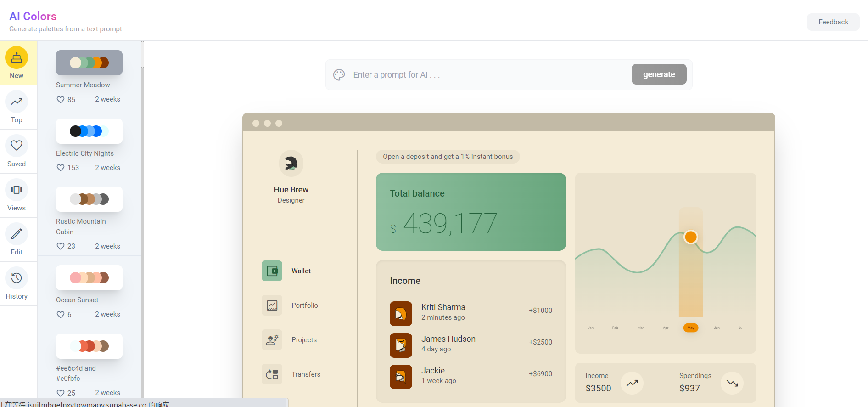Screen dimensions: 868x407
Task: Open the New palettes section icon
Action: tap(17, 58)
